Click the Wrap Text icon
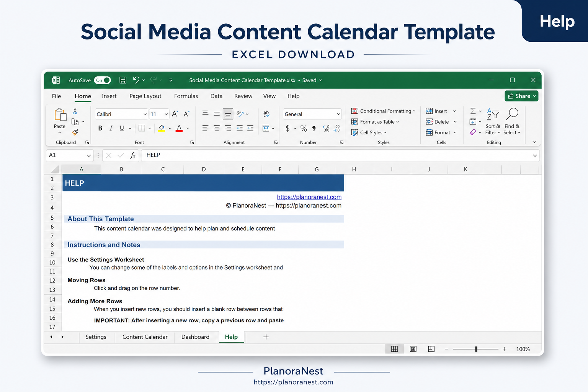 coord(266,114)
